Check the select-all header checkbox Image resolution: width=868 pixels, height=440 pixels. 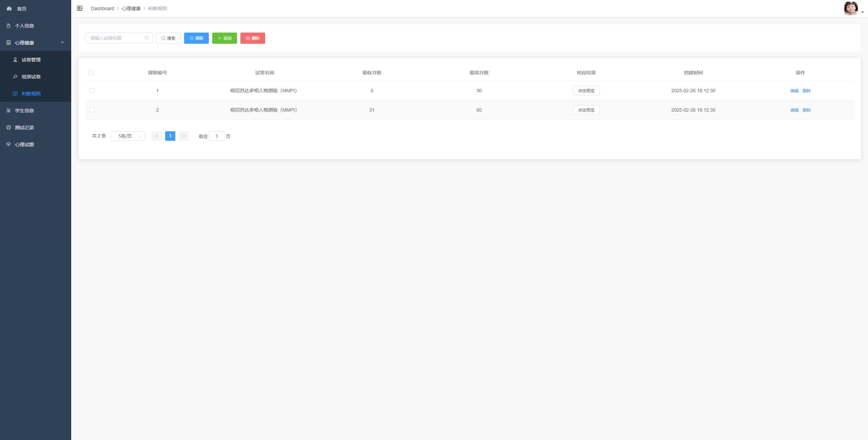pos(91,73)
